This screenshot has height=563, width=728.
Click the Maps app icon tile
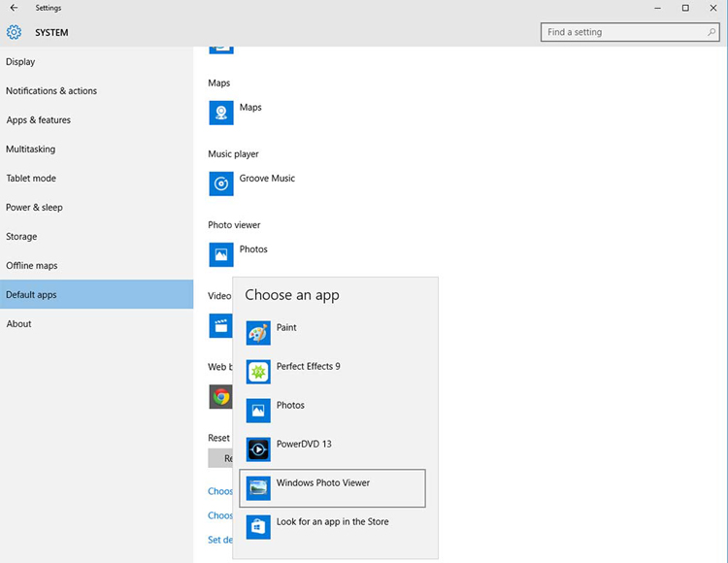coord(221,113)
